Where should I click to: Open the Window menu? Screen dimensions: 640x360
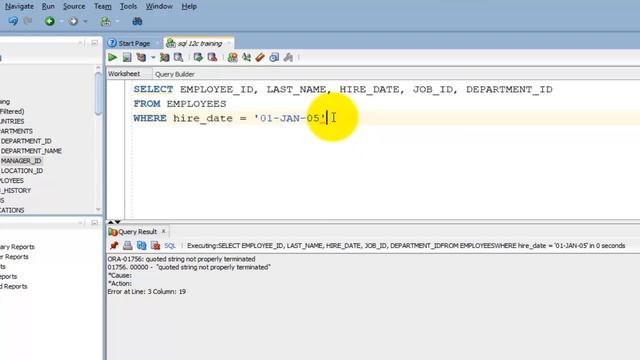pos(159,7)
